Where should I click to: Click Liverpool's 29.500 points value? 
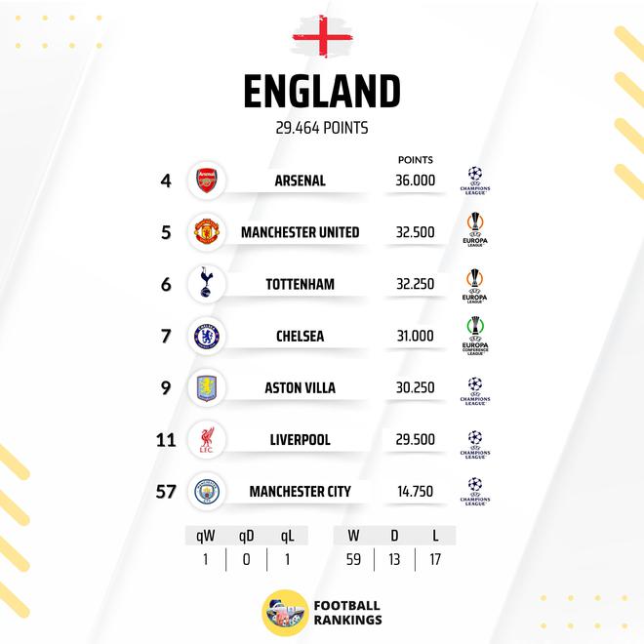pos(414,439)
